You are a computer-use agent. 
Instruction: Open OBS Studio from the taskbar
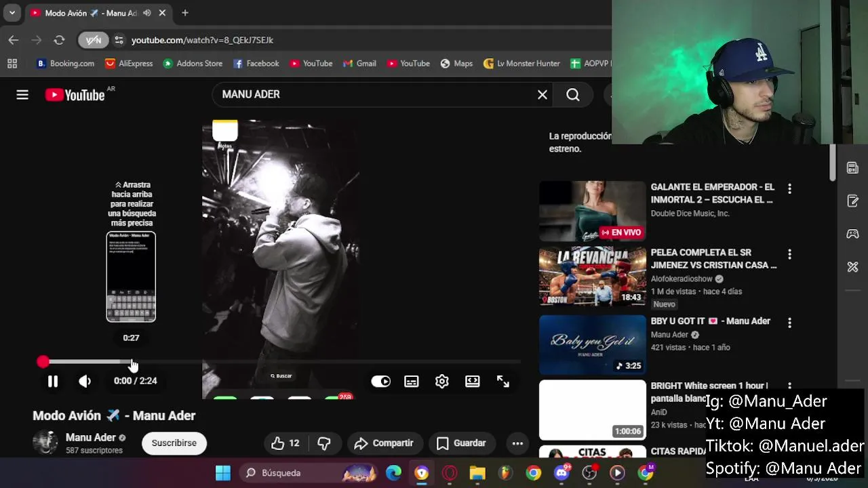pos(589,473)
